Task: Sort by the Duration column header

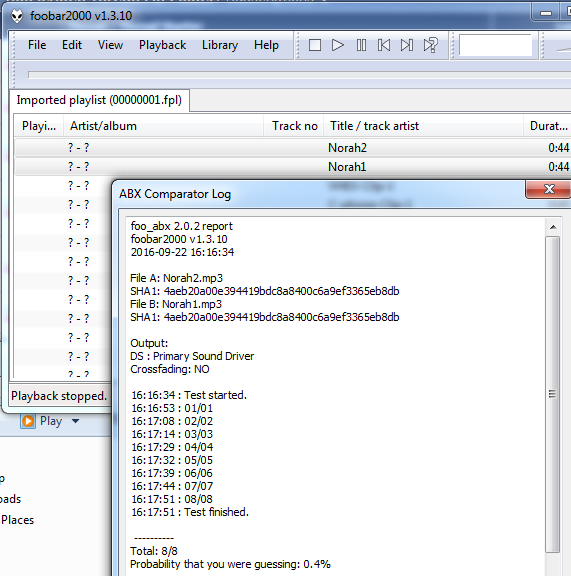Action: coord(547,126)
